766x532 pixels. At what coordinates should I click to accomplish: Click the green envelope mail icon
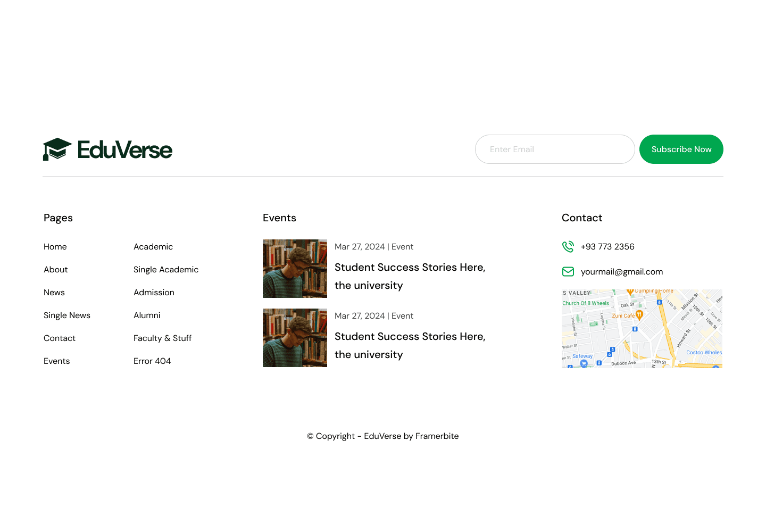pos(568,272)
